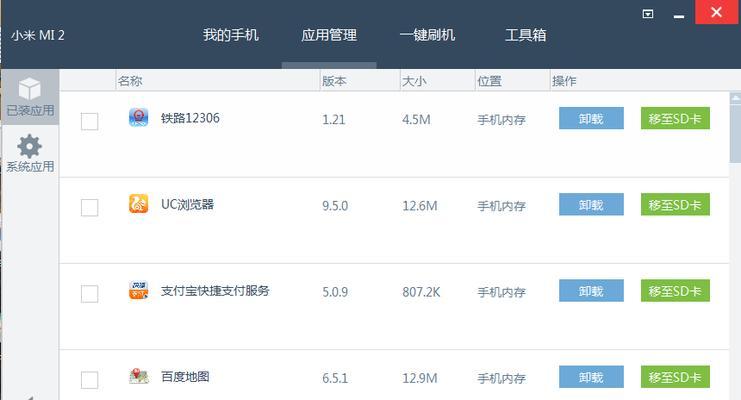Click the scrollbar up arrow
The image size is (741, 400).
[x=735, y=98]
